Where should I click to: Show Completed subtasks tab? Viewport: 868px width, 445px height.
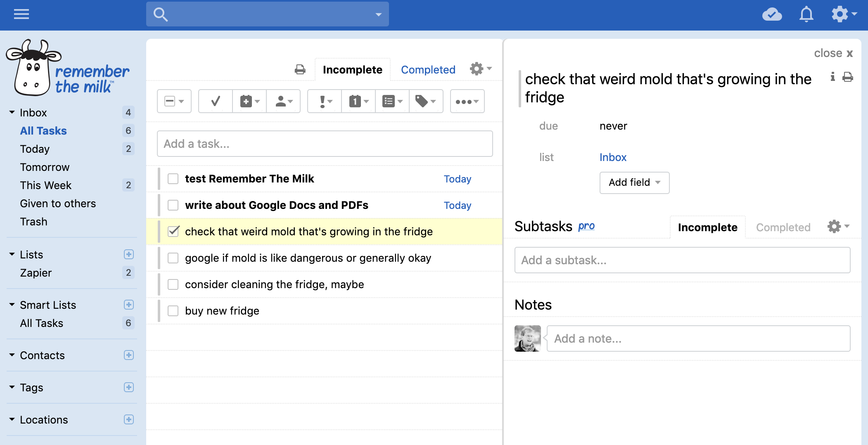click(x=783, y=227)
